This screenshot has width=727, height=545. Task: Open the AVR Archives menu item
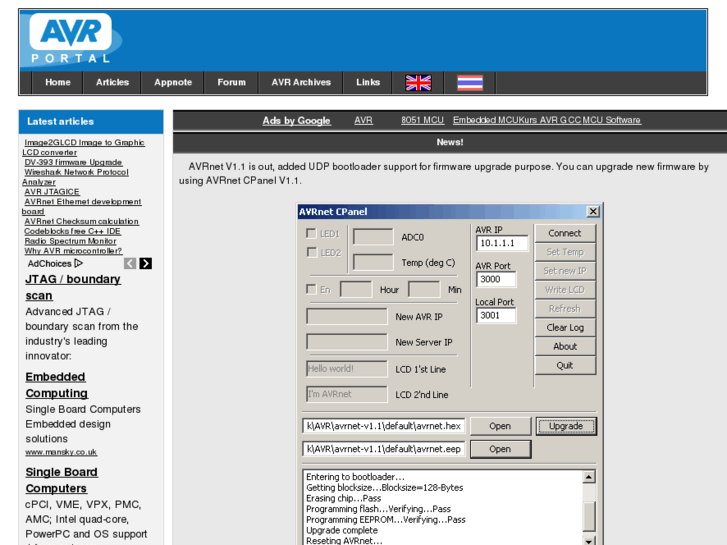point(301,83)
